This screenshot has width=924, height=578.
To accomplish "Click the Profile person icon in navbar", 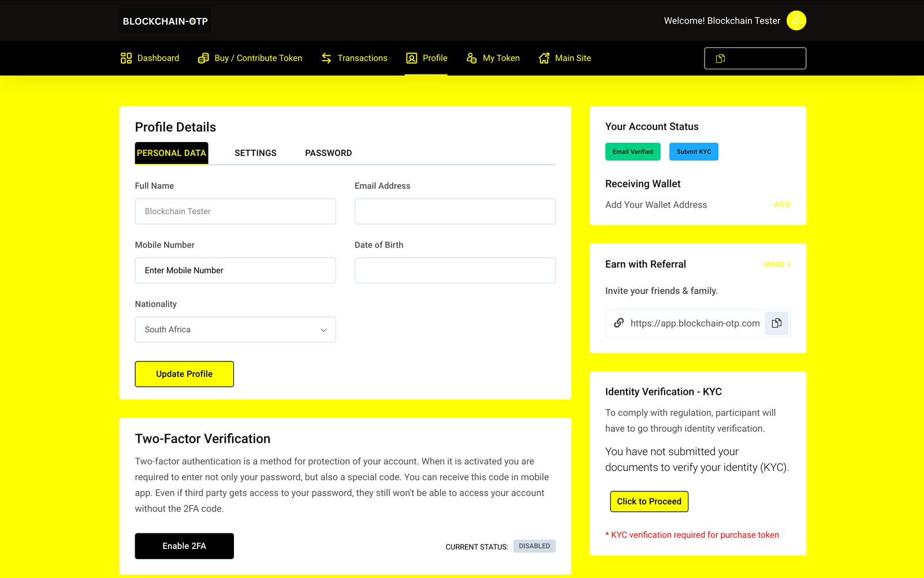I will coord(412,58).
